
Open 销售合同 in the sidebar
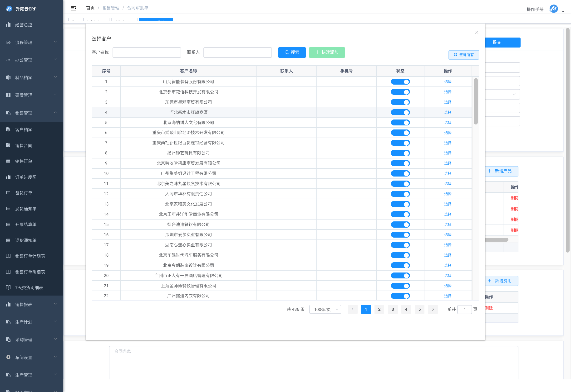coord(24,145)
